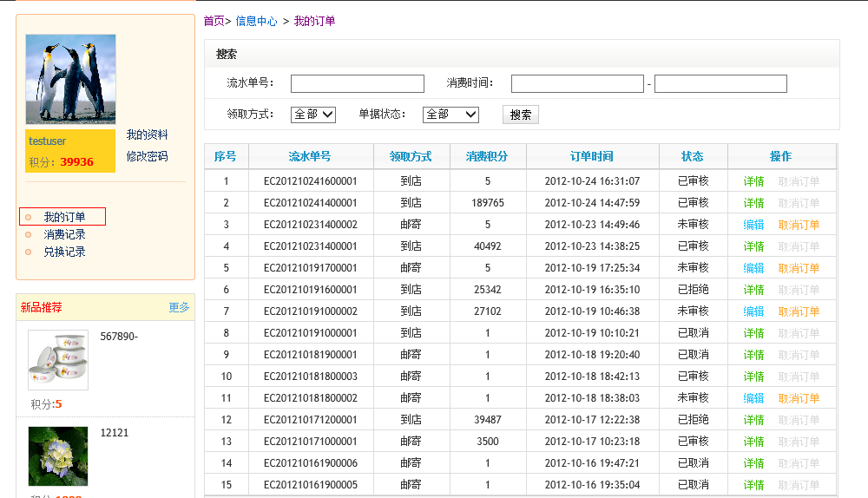868x498 pixels.
Task: Select 我的订单 in the sidebar menu
Action: pyautogui.click(x=64, y=217)
